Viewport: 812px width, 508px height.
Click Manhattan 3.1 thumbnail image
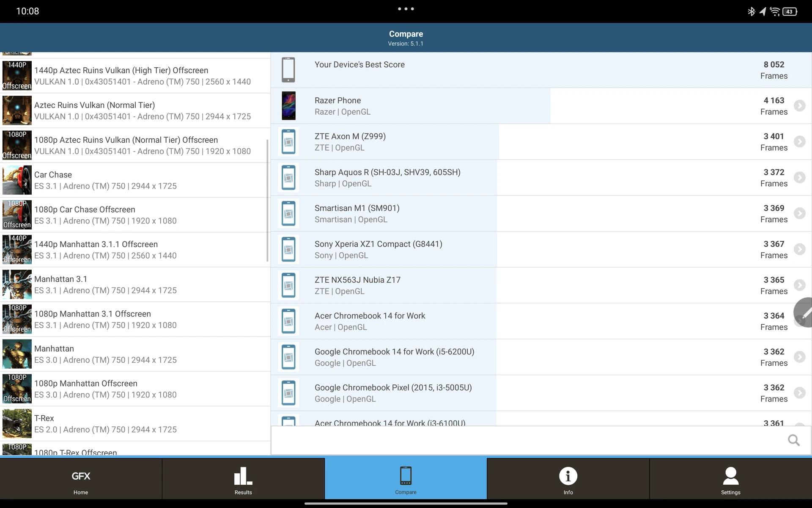click(17, 284)
